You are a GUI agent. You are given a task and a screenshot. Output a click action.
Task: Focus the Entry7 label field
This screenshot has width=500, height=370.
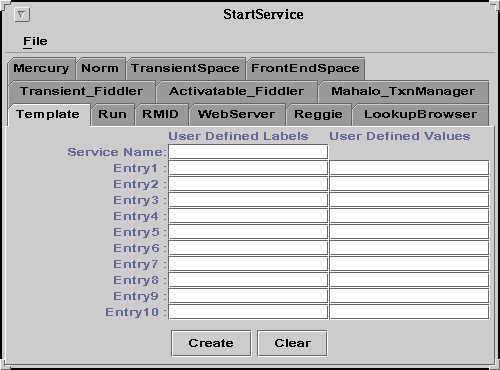[x=248, y=264]
